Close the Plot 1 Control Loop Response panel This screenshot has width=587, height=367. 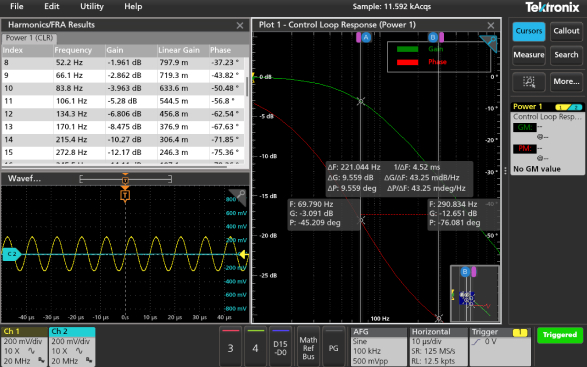click(491, 25)
